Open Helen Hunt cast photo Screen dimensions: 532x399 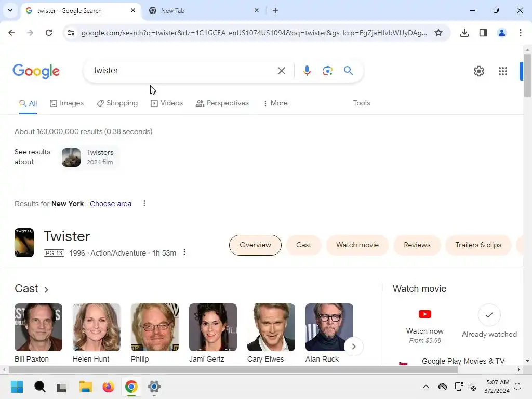97,327
